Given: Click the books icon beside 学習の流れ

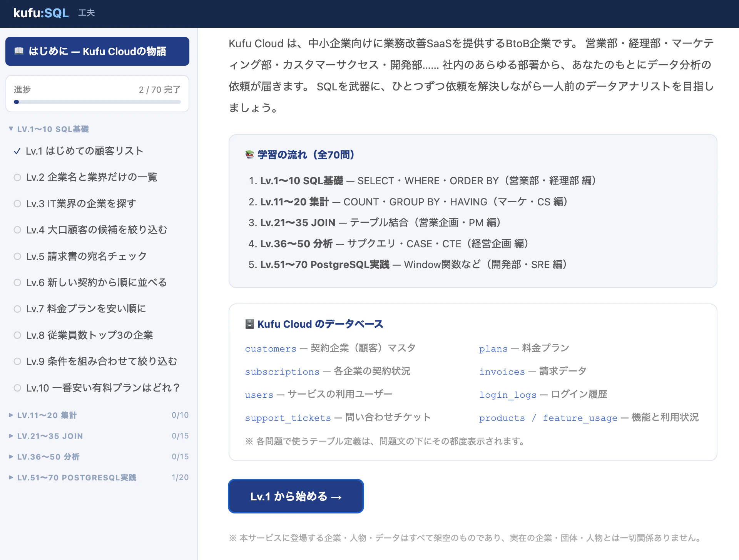Looking at the screenshot, I should pos(249,155).
